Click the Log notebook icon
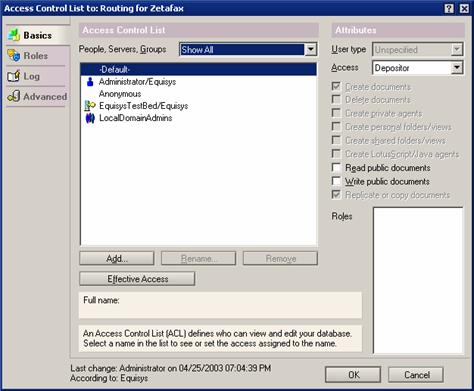The height and width of the screenshot is (391, 474). 14,76
